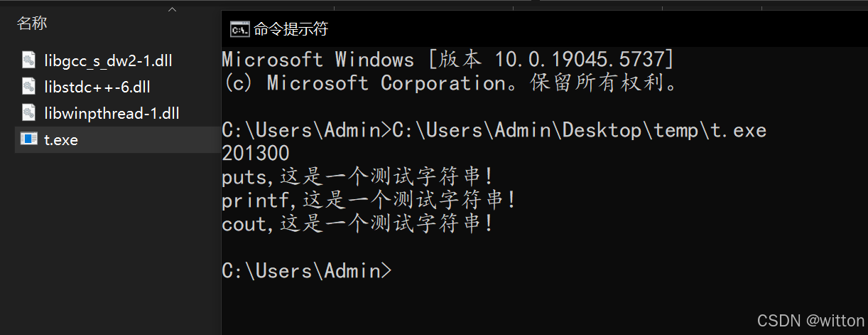Click the libstdc++-6.dll file icon

pos(29,87)
